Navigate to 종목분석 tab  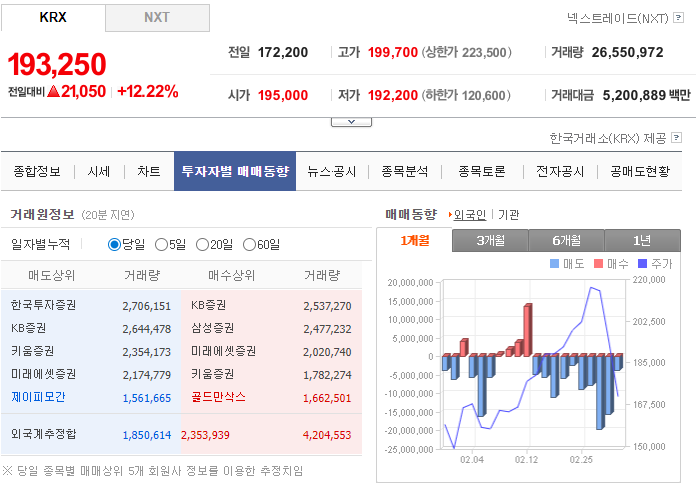click(405, 171)
